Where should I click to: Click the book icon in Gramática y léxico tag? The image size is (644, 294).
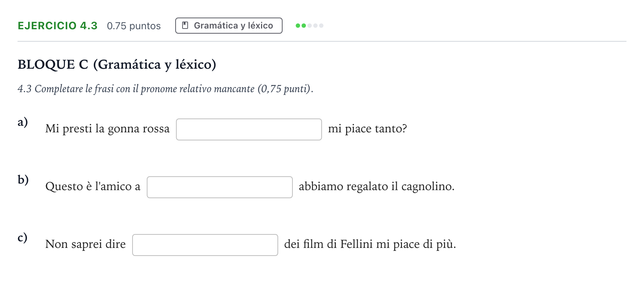pos(185,26)
